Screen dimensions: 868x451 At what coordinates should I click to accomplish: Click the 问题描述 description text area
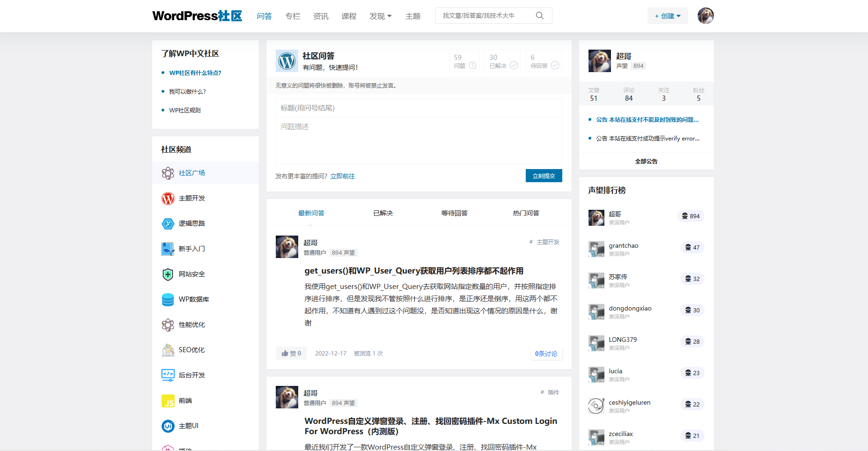click(419, 140)
